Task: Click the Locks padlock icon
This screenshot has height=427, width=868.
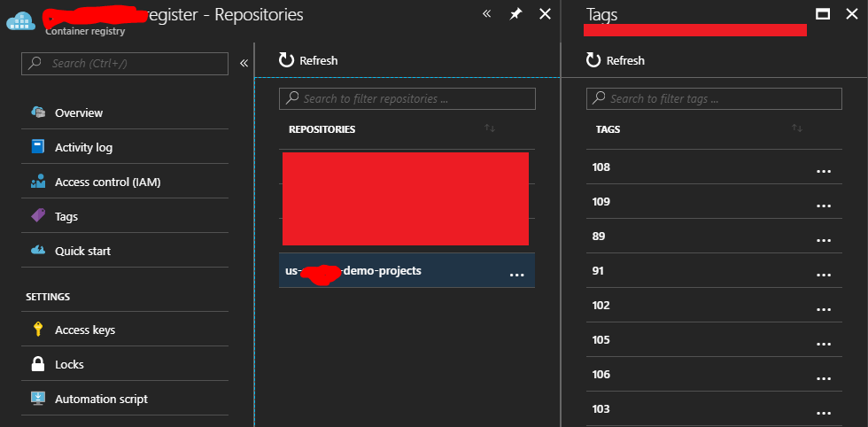Action: 38,364
